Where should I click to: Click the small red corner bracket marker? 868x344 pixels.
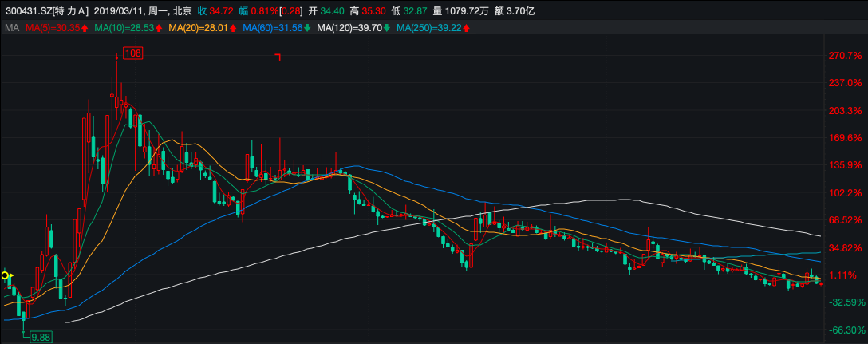(x=278, y=57)
